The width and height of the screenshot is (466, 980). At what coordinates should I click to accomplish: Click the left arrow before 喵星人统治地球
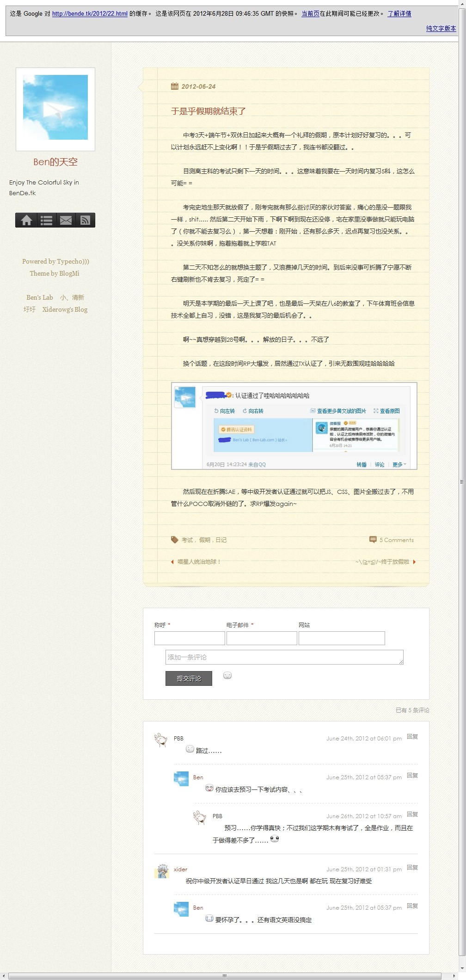click(x=172, y=561)
